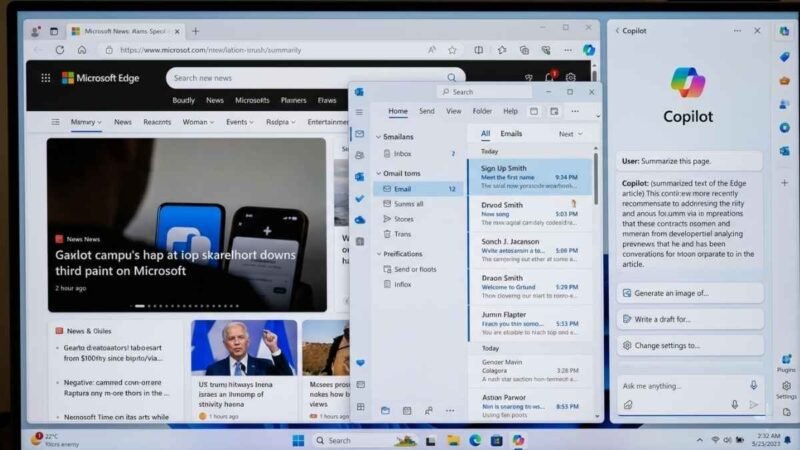
Task: Open the Inbox folder in Outlook
Action: coord(419,154)
